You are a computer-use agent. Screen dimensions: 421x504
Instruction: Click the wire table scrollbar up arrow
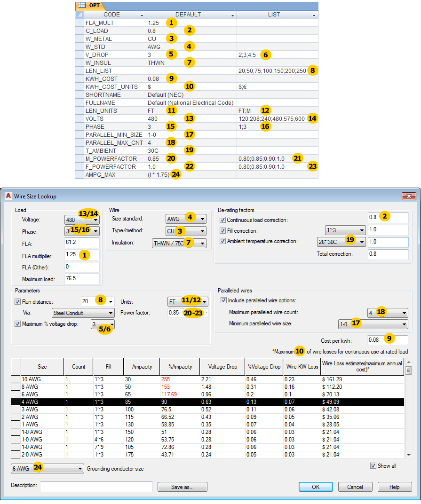[409, 362]
